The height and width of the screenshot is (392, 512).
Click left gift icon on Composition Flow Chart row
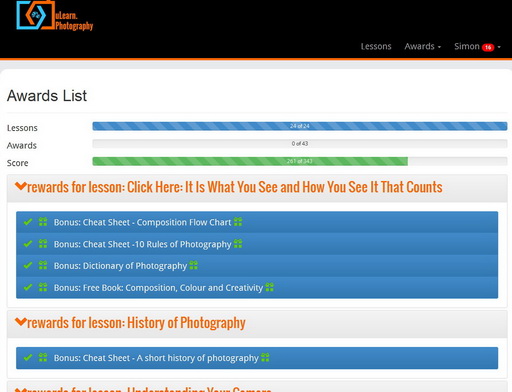43,222
